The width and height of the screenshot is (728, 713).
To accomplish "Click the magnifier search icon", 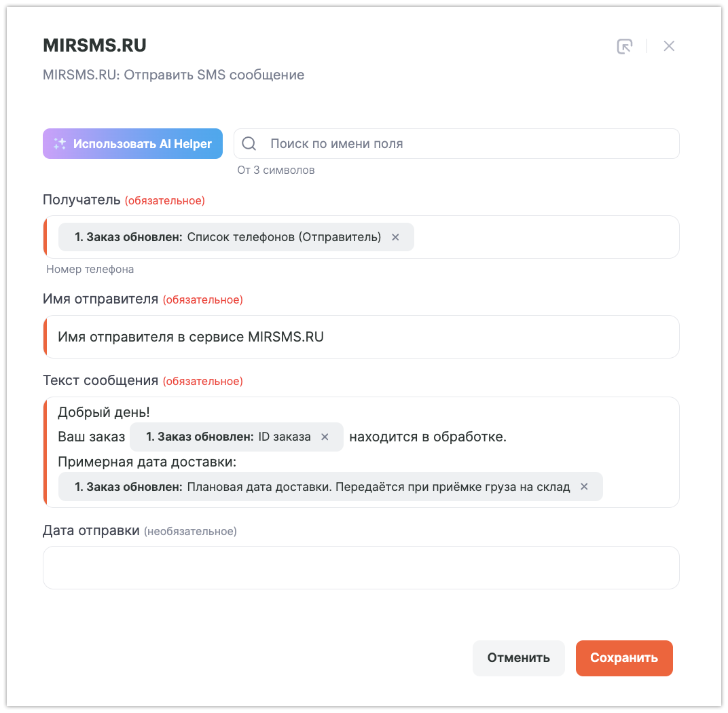I will [249, 144].
